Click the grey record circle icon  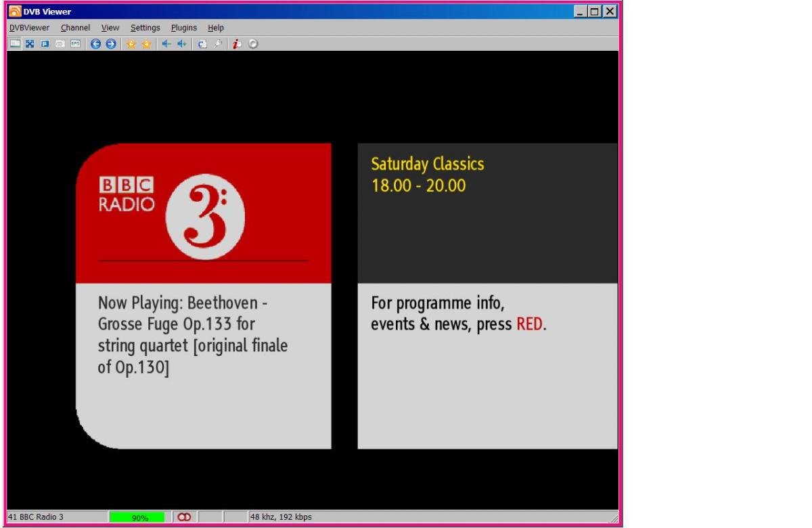point(252,44)
